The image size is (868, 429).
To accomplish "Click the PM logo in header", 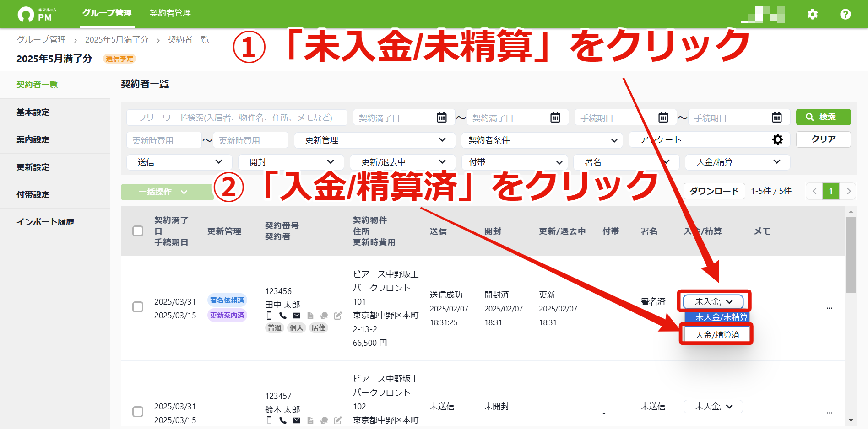I will coord(37,14).
